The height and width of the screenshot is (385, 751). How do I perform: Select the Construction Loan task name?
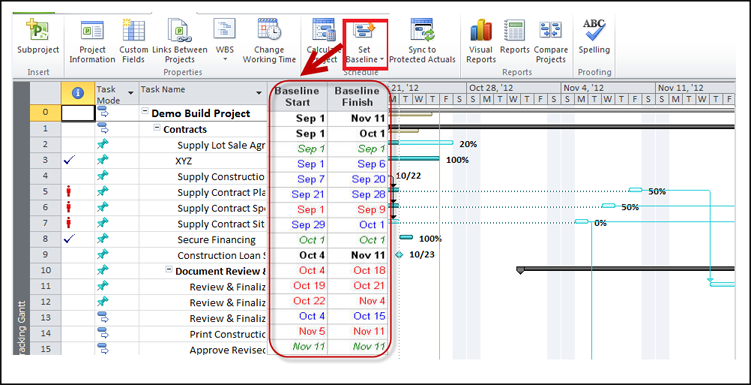(x=222, y=255)
